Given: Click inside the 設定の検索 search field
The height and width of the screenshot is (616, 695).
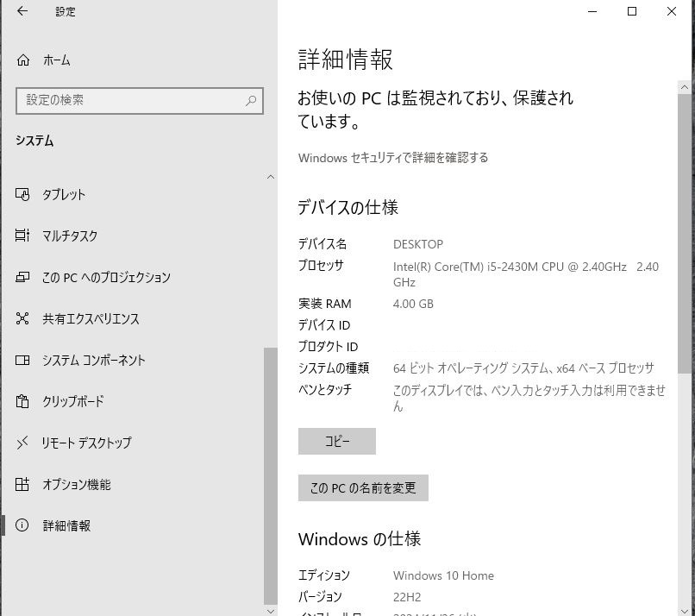Looking at the screenshot, I should click(129, 101).
